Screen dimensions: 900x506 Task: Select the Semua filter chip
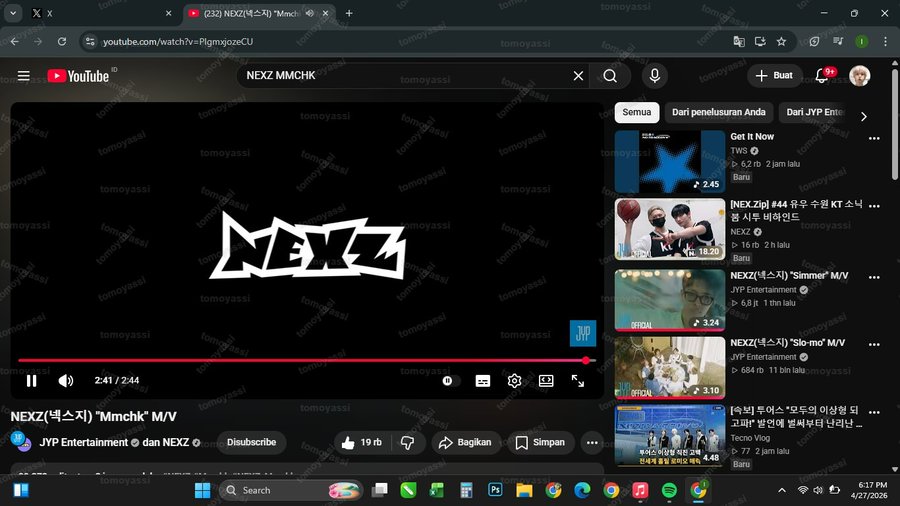(x=637, y=112)
